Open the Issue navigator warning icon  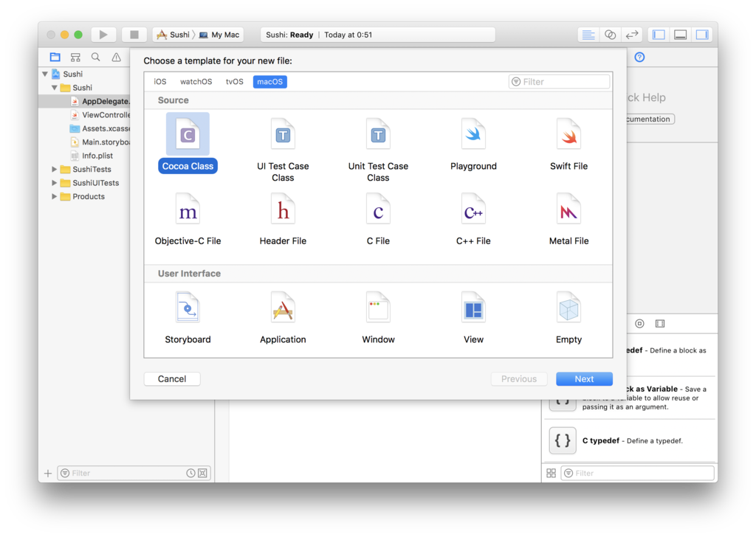pyautogui.click(x=116, y=58)
